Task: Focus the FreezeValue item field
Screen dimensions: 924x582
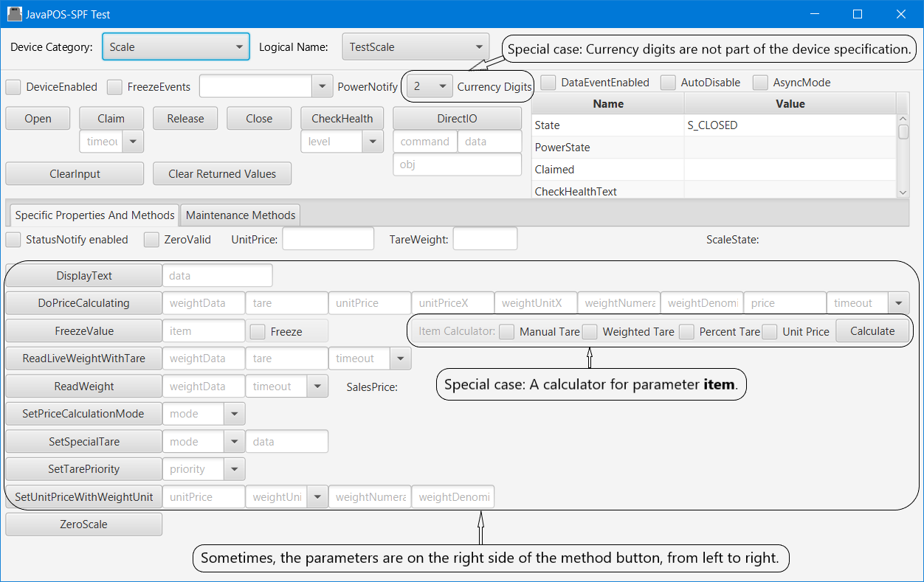Action: pyautogui.click(x=204, y=331)
